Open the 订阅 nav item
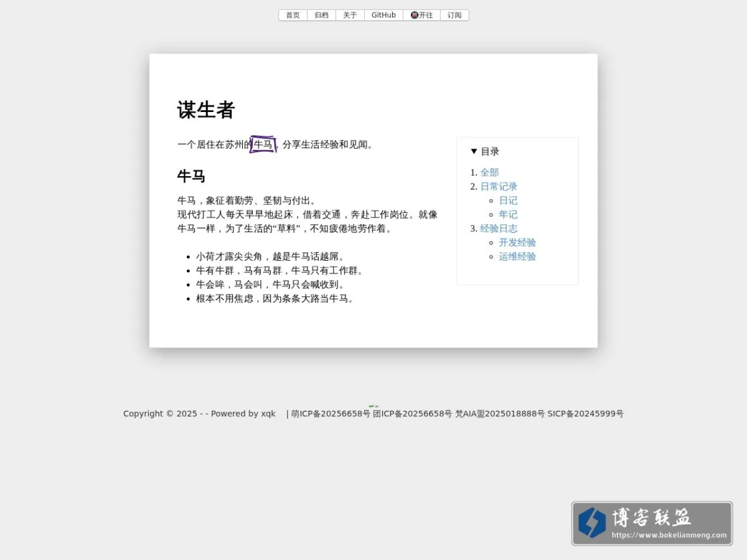Viewport: 747px width, 560px height. coord(454,15)
